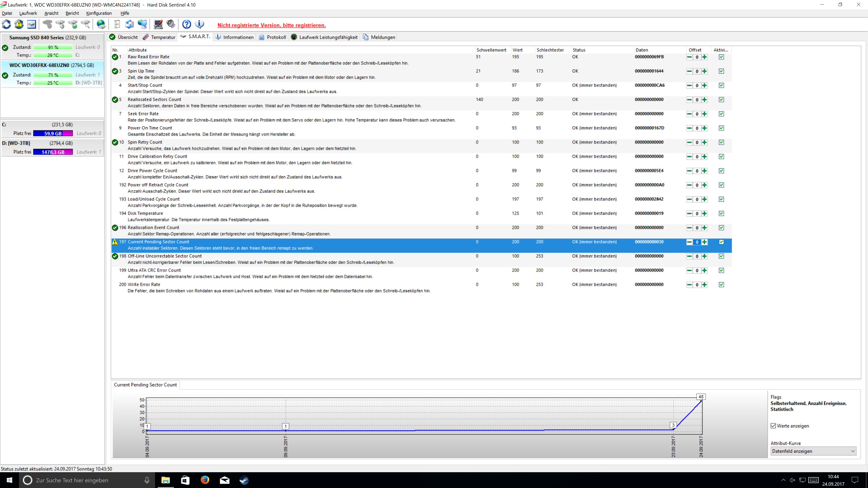Open Firefox from the taskbar
The height and width of the screenshot is (488, 868).
205,480
